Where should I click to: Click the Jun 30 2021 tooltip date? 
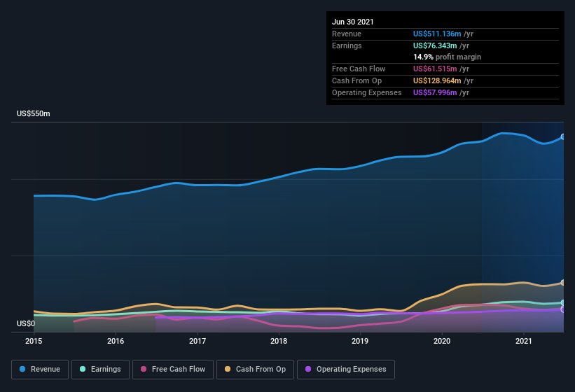tap(353, 22)
